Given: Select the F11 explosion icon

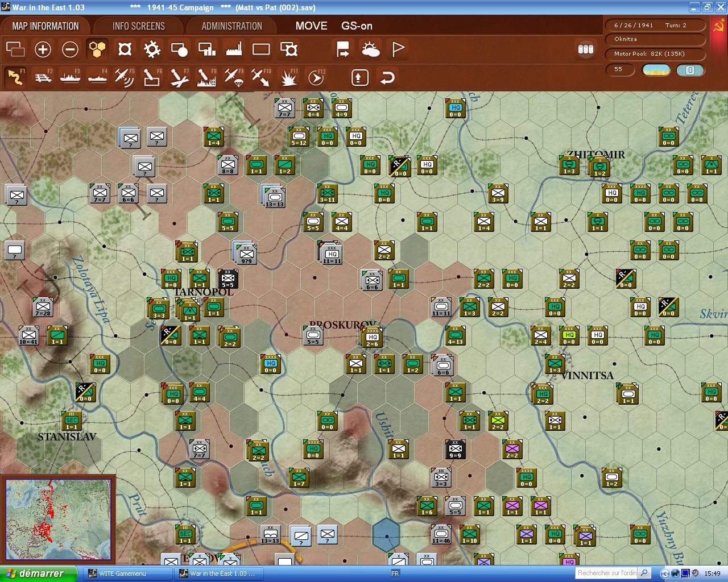Looking at the screenshot, I should click(x=289, y=77).
